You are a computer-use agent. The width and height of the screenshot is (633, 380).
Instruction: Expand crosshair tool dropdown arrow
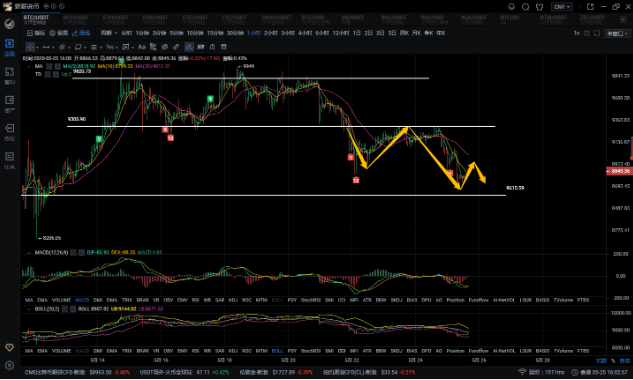tap(37, 48)
